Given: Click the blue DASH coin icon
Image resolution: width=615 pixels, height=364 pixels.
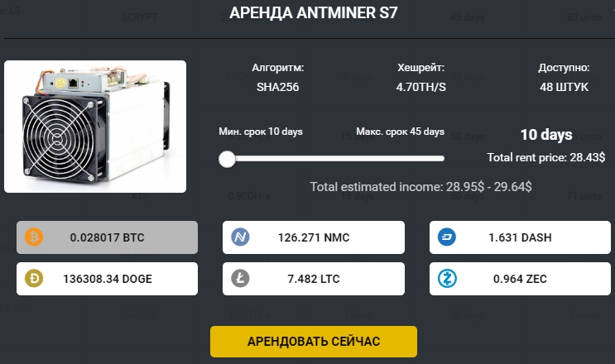Looking at the screenshot, I should coord(447,237).
